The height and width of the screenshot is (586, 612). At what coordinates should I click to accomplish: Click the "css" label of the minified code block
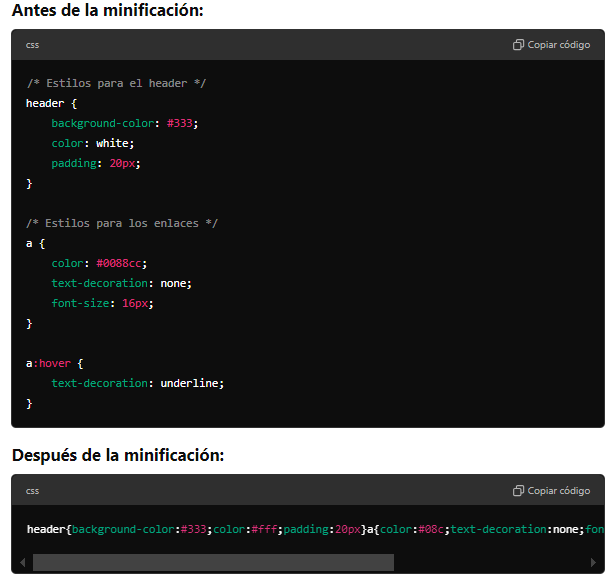coord(32,491)
